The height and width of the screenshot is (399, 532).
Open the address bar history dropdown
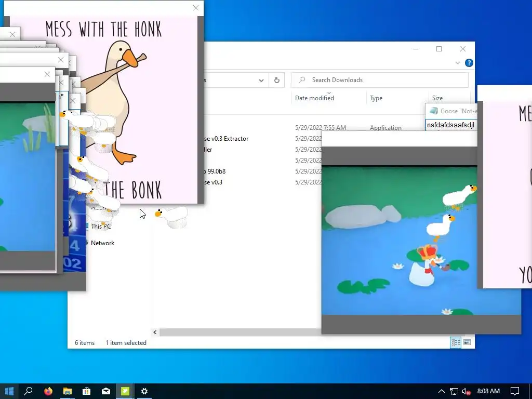[x=261, y=81]
